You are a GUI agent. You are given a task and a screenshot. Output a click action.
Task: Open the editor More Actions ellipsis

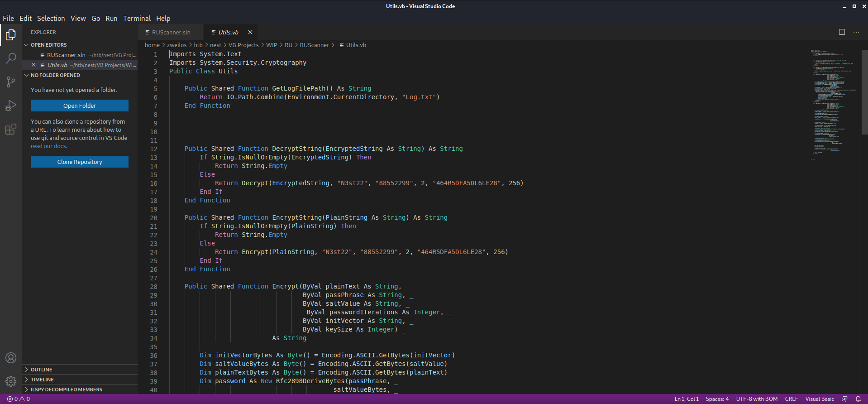(856, 32)
